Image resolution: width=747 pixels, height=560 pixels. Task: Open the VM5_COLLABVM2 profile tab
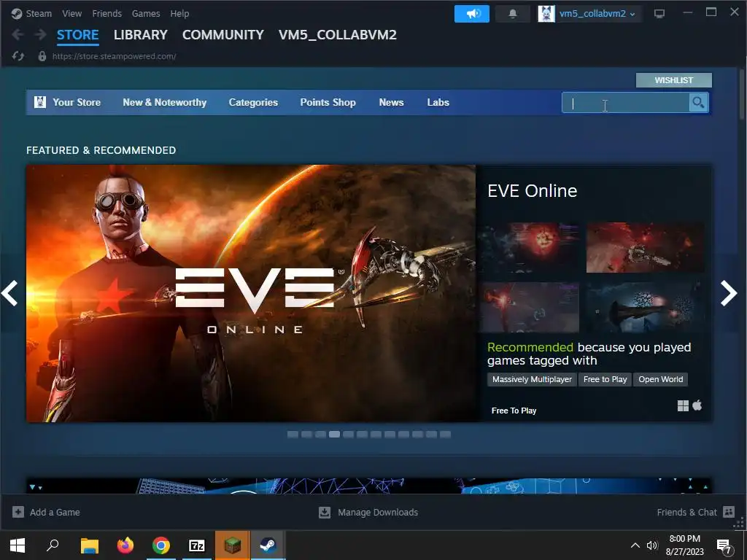point(337,35)
